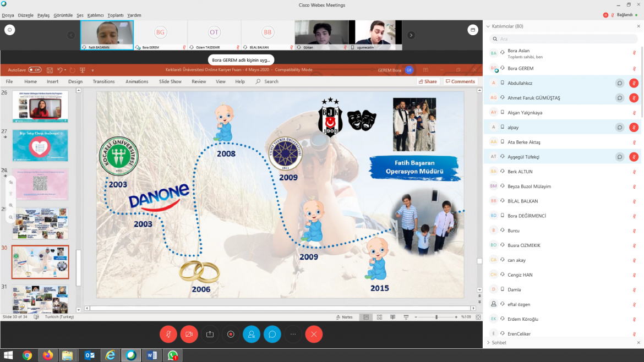Expand Sohbet chat panel

click(488, 343)
